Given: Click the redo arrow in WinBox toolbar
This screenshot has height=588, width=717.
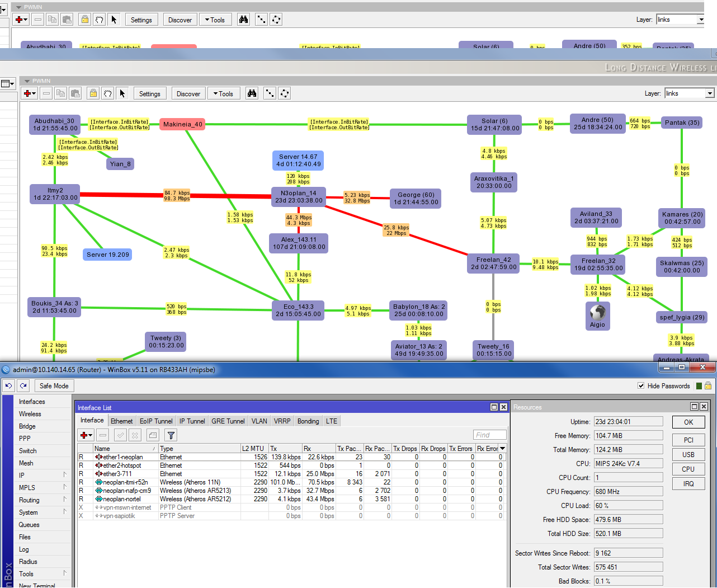Looking at the screenshot, I should point(23,385).
